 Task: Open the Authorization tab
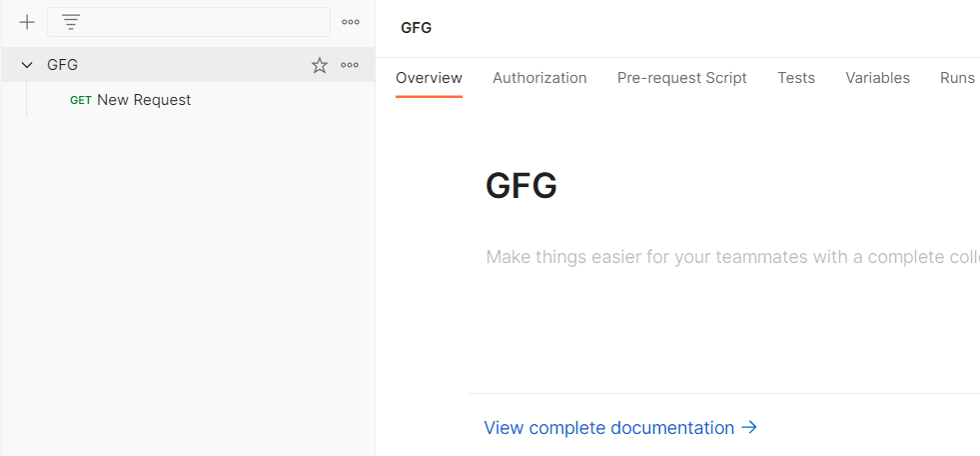(539, 78)
